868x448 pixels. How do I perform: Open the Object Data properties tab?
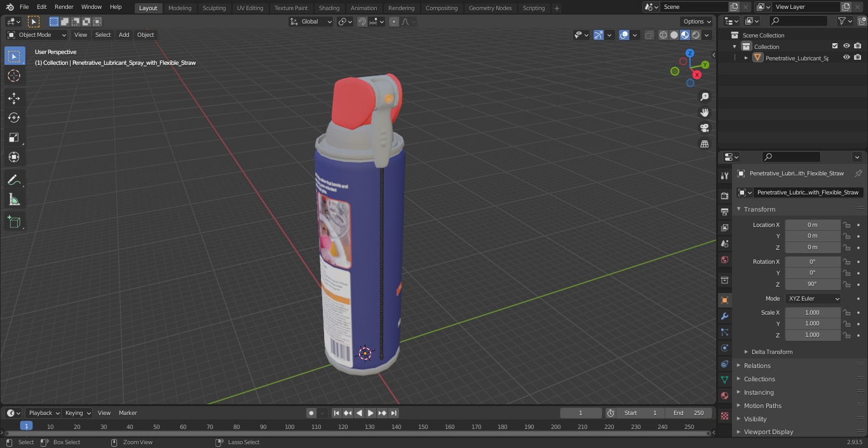pyautogui.click(x=724, y=379)
